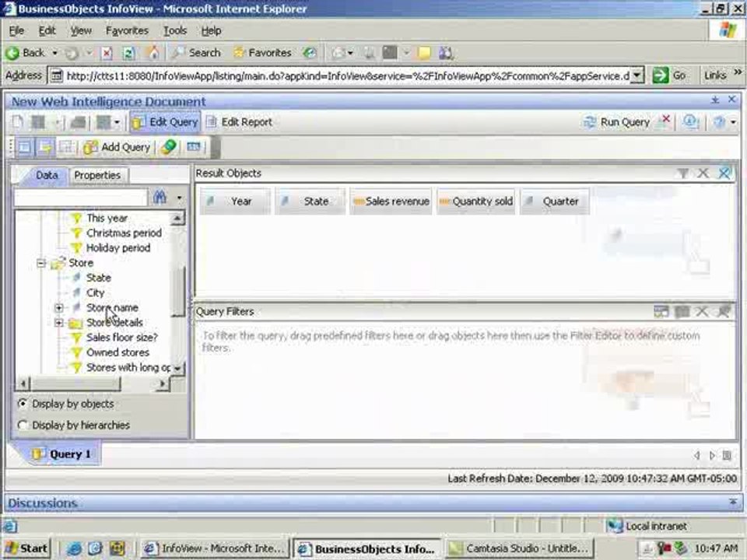
Task: Switch to Edit Report view
Action: pyautogui.click(x=239, y=122)
